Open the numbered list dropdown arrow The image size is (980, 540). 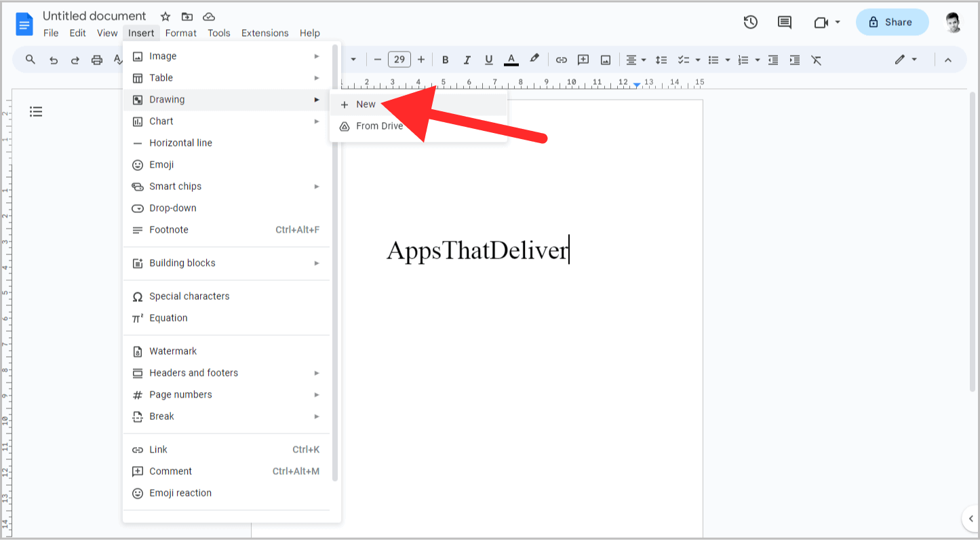756,60
